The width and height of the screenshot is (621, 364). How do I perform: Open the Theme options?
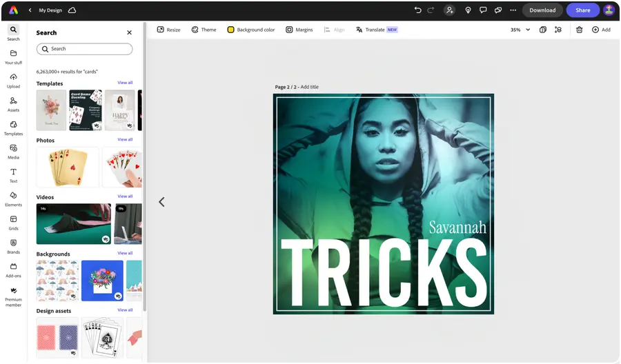(x=204, y=30)
